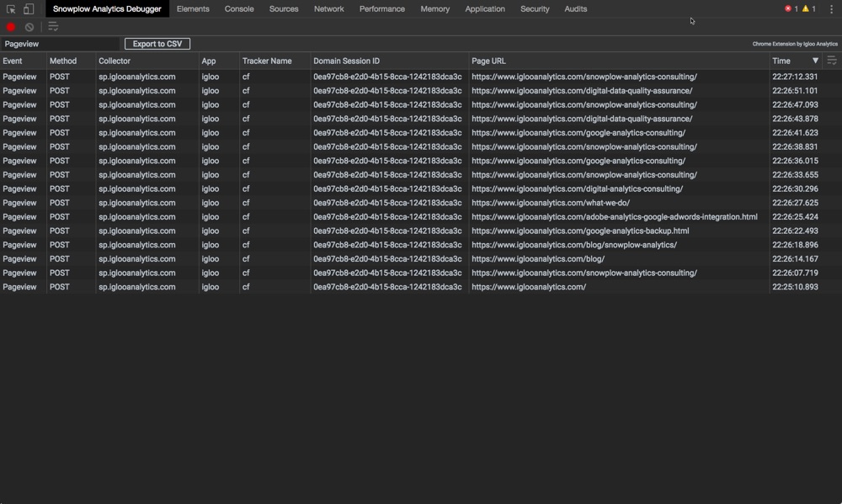The image size is (842, 504).
Task: Toggle the device toolbar icon
Action: [29, 9]
